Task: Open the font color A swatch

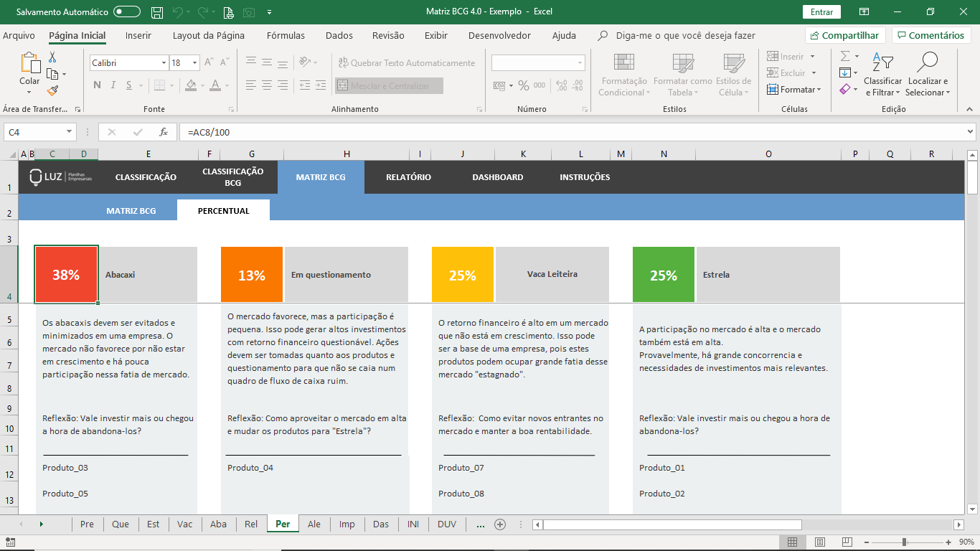Action: 215,85
